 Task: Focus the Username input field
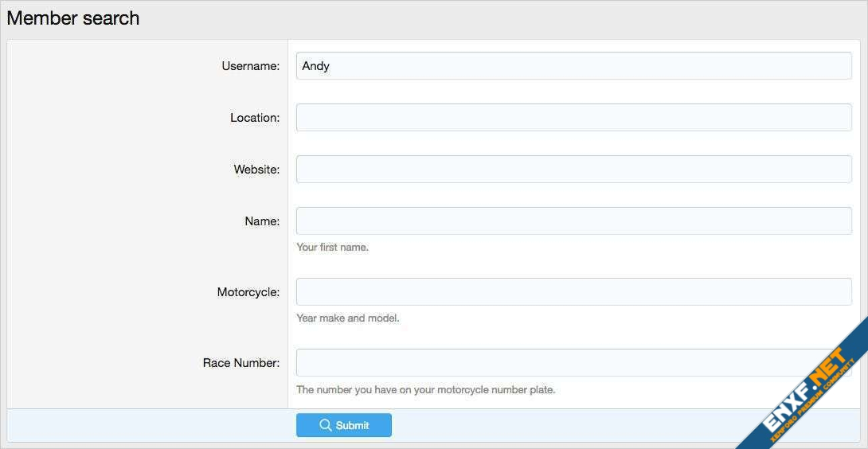pos(573,66)
